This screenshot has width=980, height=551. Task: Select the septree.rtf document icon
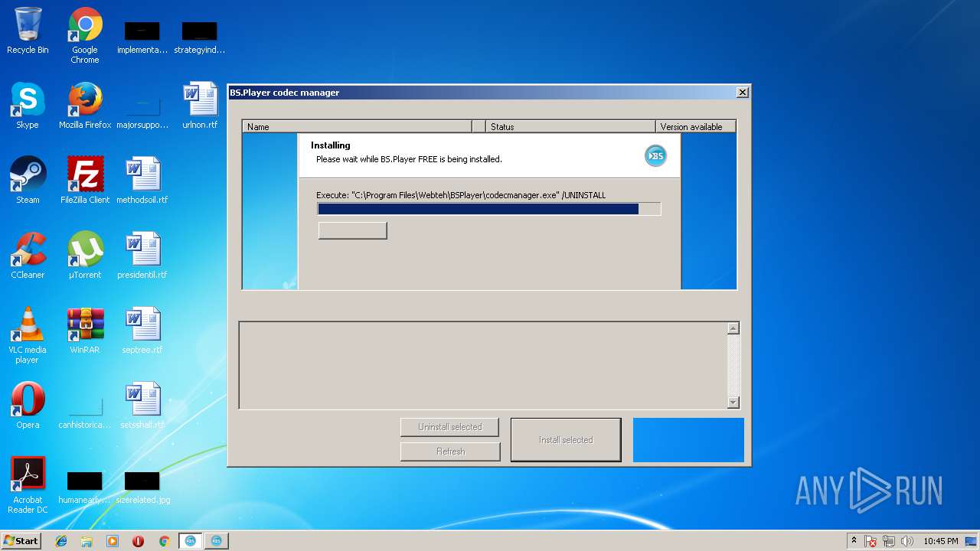[142, 331]
